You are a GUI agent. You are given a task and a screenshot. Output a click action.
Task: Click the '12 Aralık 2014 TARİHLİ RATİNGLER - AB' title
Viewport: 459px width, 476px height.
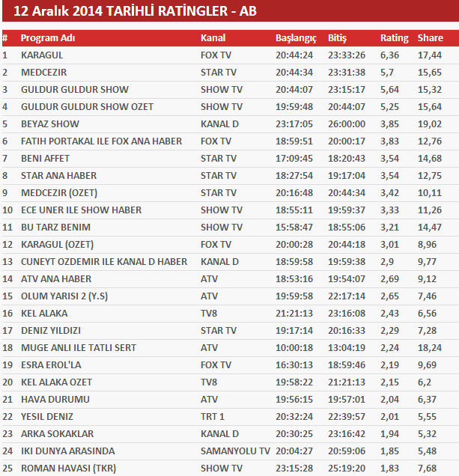coord(135,11)
